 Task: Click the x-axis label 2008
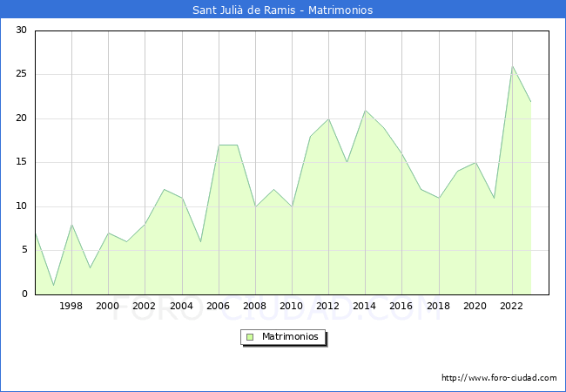point(254,306)
